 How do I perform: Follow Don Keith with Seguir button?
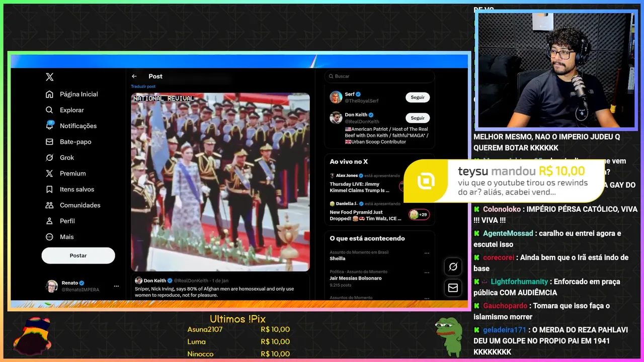pyautogui.click(x=418, y=118)
